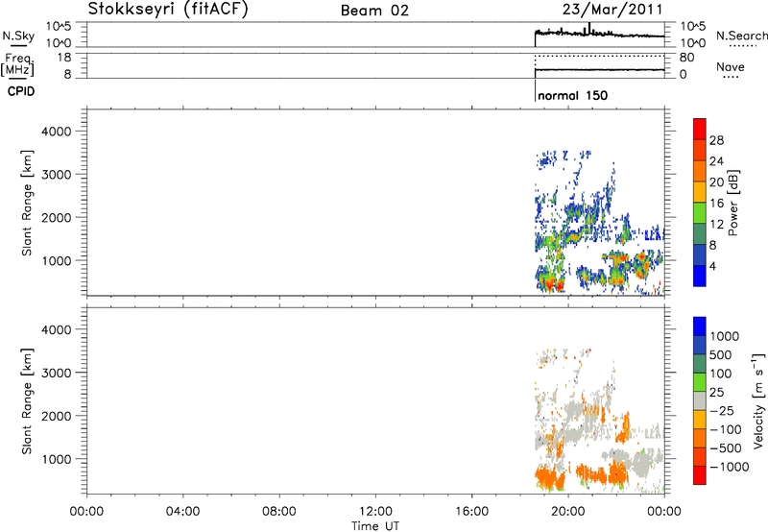Click 'Slant Range [km]' label of velocity panel

(27, 401)
